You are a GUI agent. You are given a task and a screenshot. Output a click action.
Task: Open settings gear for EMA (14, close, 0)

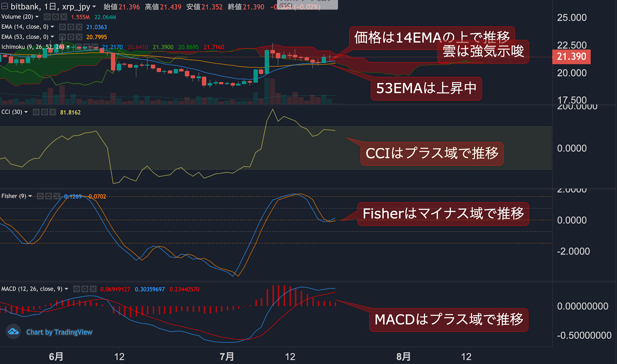[x=71, y=27]
